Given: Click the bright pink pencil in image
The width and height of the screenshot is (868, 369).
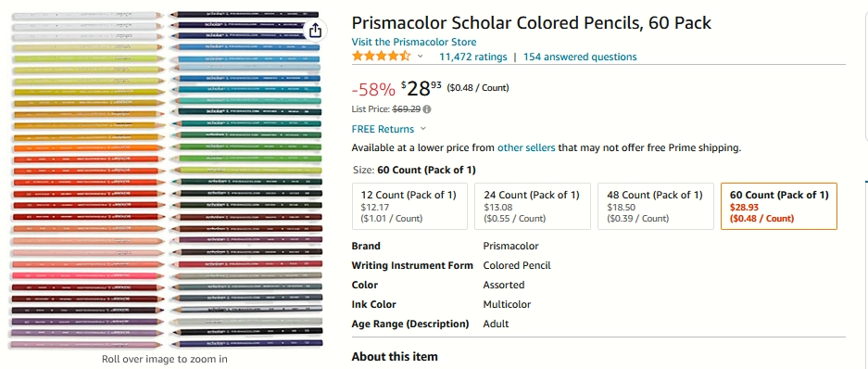Looking at the screenshot, I should click(87, 275).
